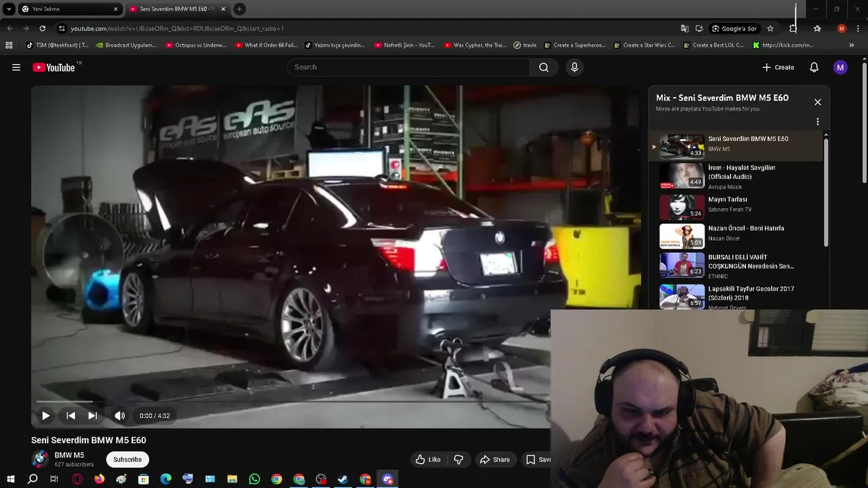Open the travle bookmark

(526, 45)
